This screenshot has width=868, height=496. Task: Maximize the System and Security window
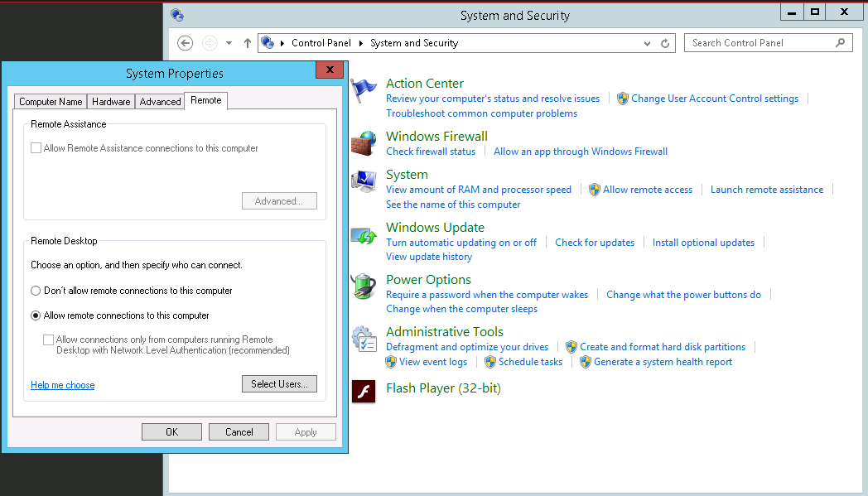815,12
